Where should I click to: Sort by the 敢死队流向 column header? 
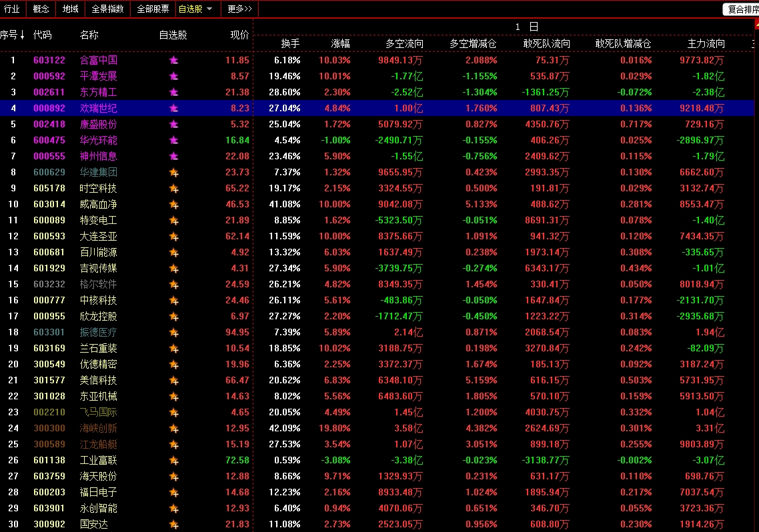tap(546, 43)
